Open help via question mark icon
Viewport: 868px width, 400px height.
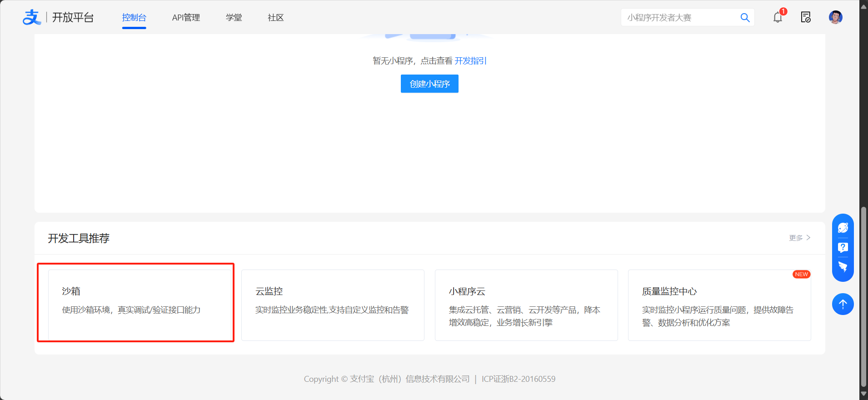tap(843, 247)
